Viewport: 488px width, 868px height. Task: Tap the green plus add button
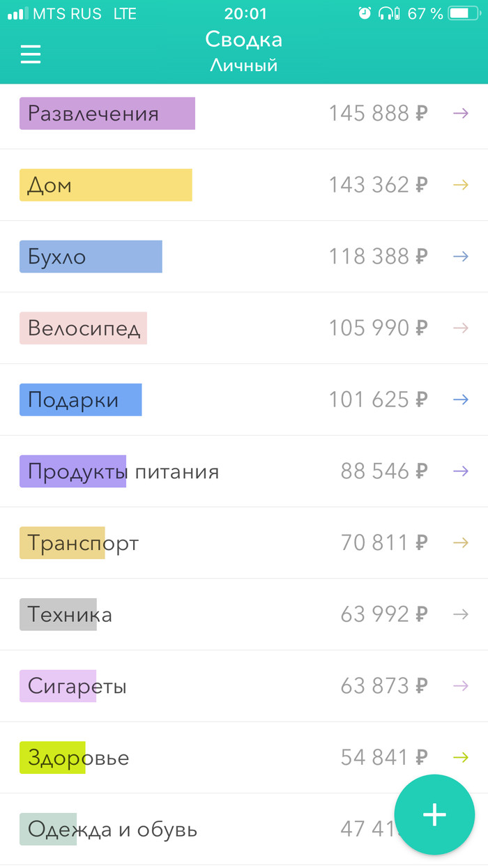point(434,814)
